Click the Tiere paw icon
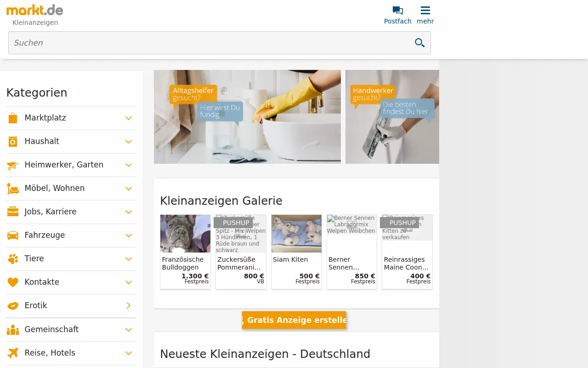 (13, 259)
